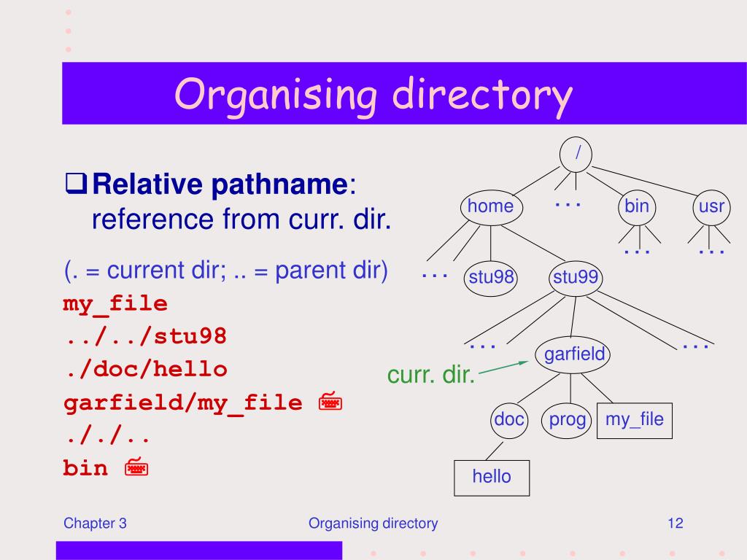
Task: Click the bin directory node in tree
Action: (637, 206)
